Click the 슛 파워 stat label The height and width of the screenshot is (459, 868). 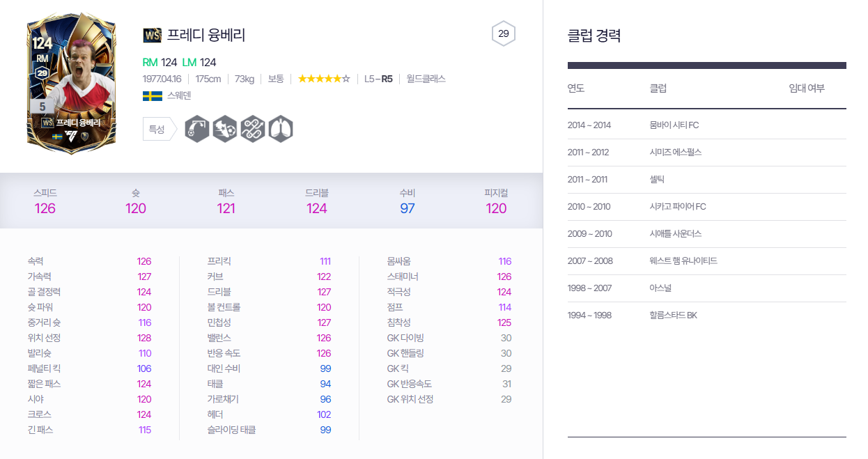pyautogui.click(x=40, y=307)
